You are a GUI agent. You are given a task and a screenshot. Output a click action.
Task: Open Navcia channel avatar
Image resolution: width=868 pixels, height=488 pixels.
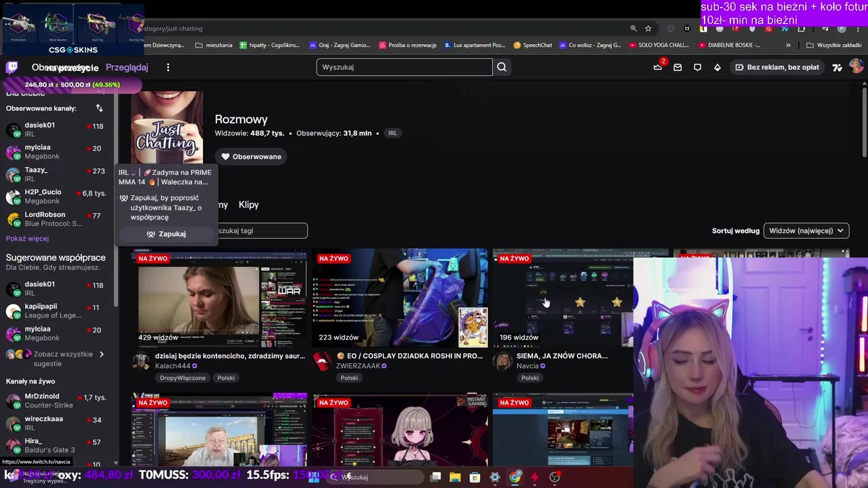(x=503, y=361)
